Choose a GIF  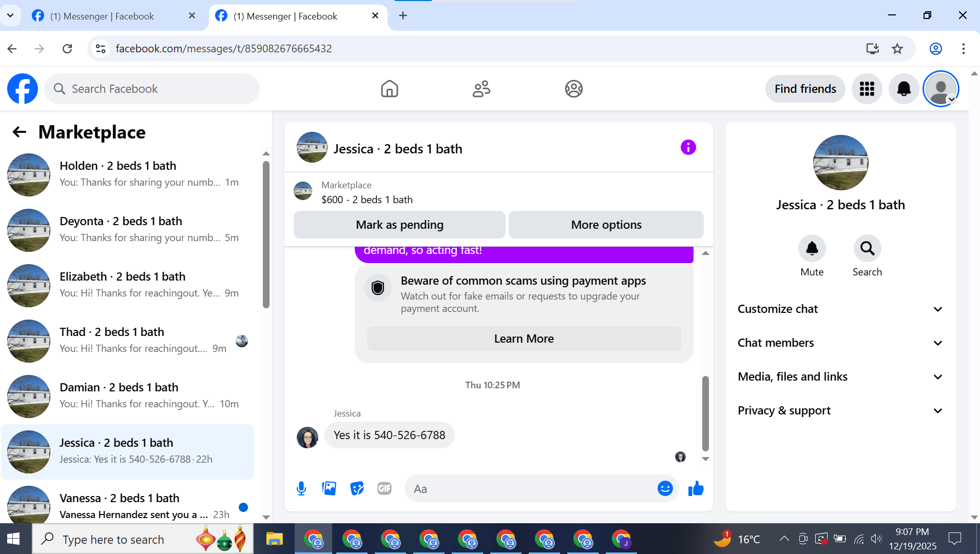385,489
